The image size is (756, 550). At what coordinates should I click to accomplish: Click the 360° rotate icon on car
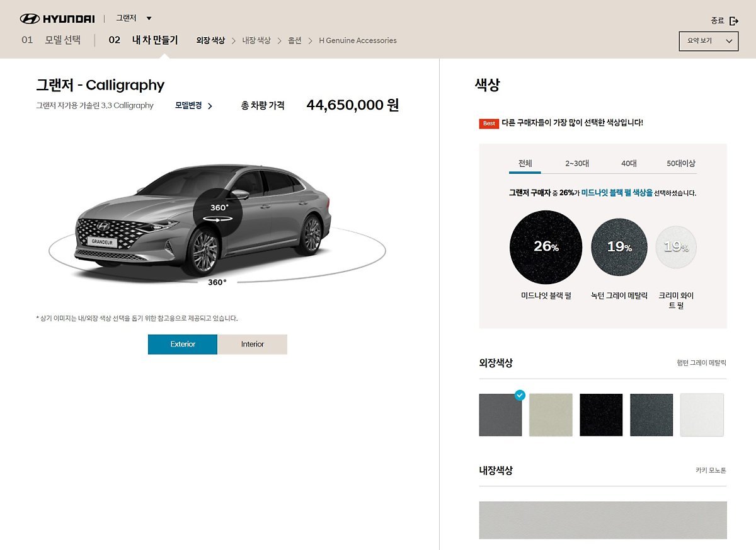click(x=218, y=213)
